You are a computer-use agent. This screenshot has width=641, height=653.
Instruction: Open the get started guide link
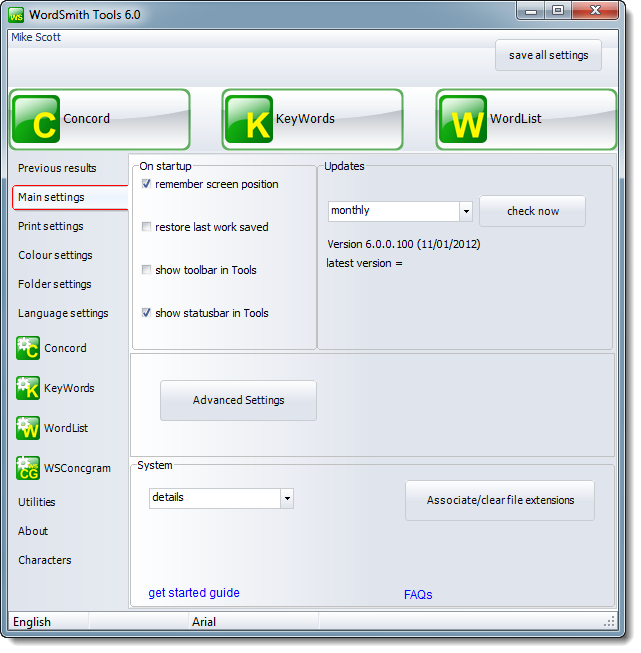(x=194, y=593)
